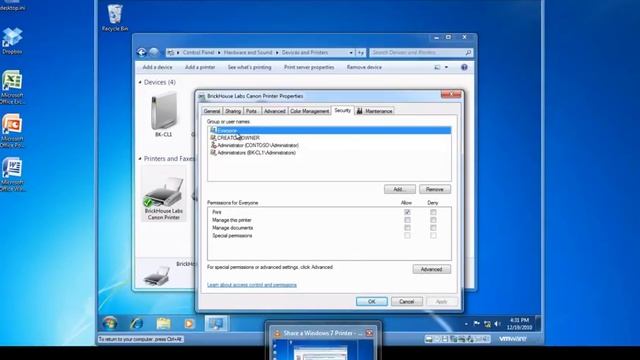640x360 pixels.
Task: Click the Action Center flag tray icon
Action: [x=476, y=324]
